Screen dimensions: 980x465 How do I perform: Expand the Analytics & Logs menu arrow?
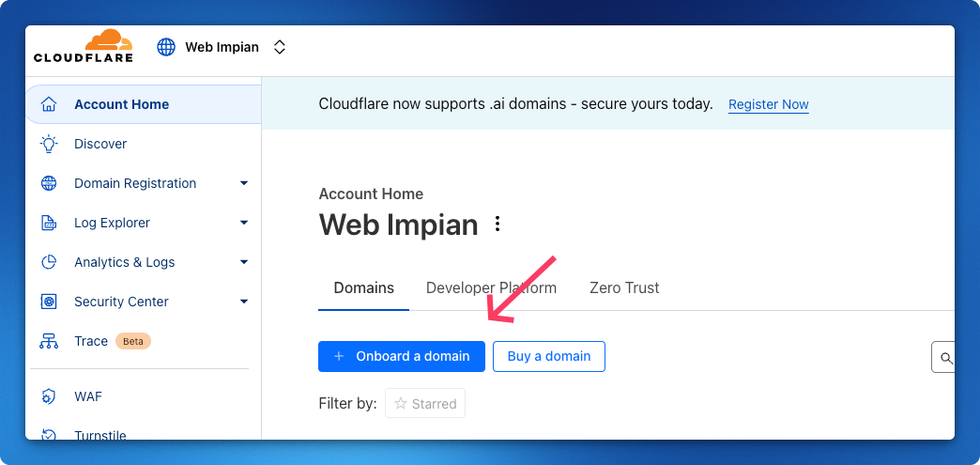click(244, 262)
